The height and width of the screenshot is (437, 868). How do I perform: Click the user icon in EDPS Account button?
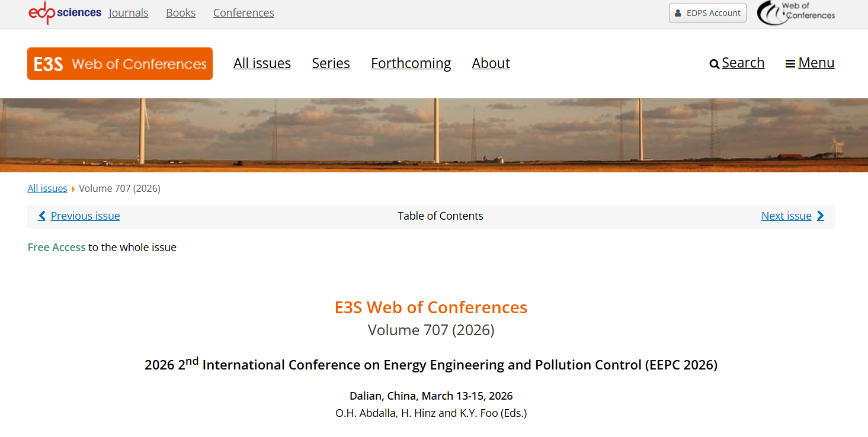[678, 13]
